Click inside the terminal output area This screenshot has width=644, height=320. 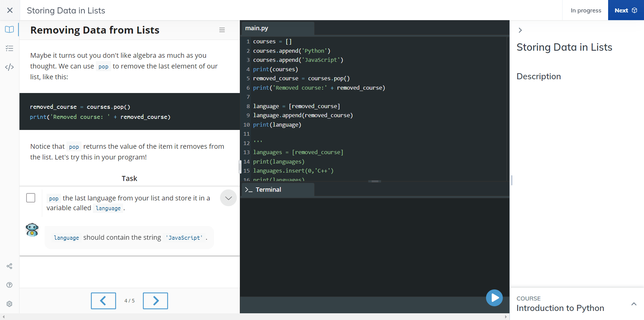(375, 247)
